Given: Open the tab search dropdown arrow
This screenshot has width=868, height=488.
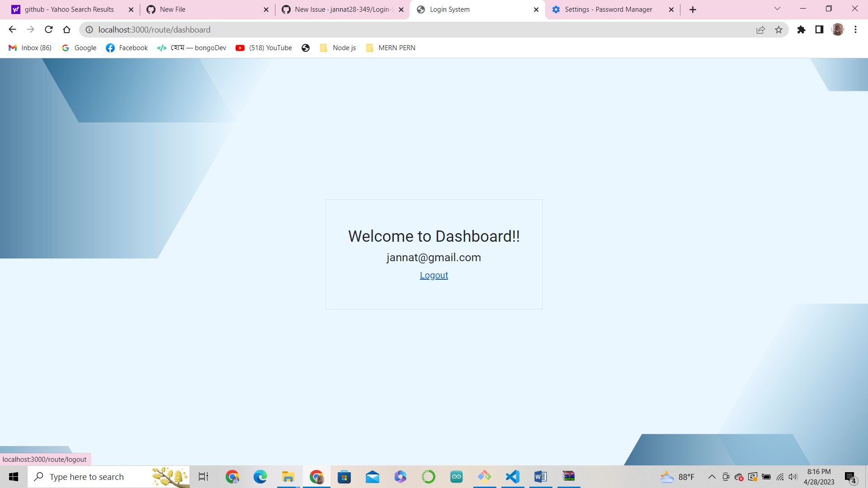Looking at the screenshot, I should tap(777, 9).
